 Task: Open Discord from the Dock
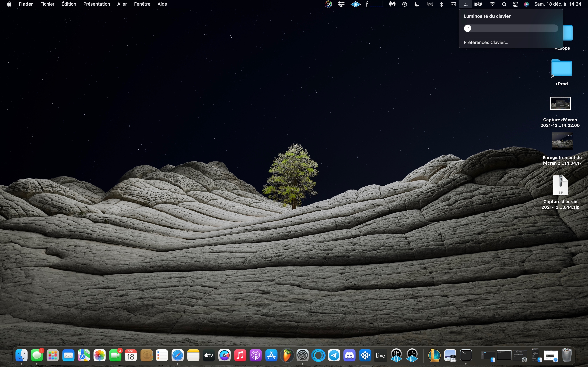pyautogui.click(x=350, y=356)
